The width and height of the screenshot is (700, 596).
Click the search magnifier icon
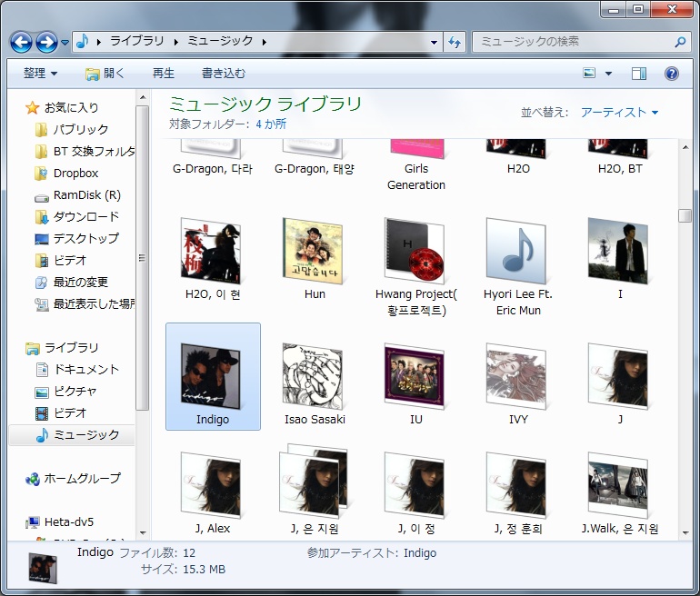point(680,42)
